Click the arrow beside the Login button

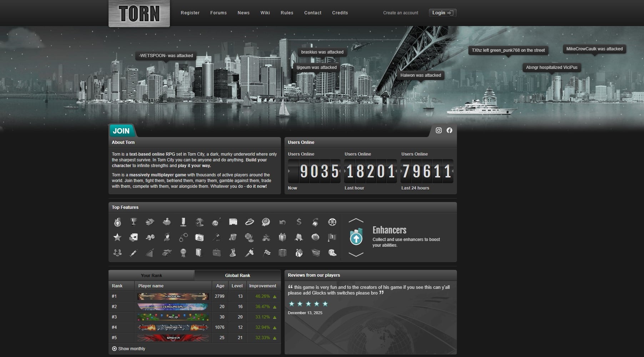[x=451, y=12]
